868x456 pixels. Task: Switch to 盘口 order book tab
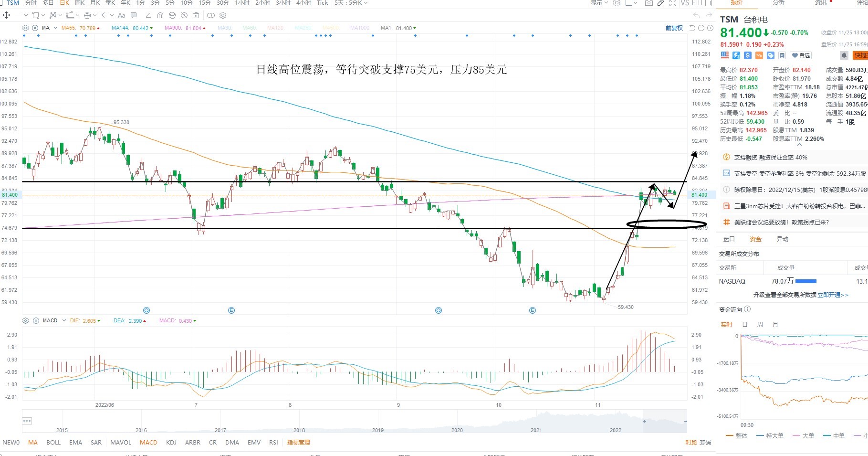click(729, 239)
